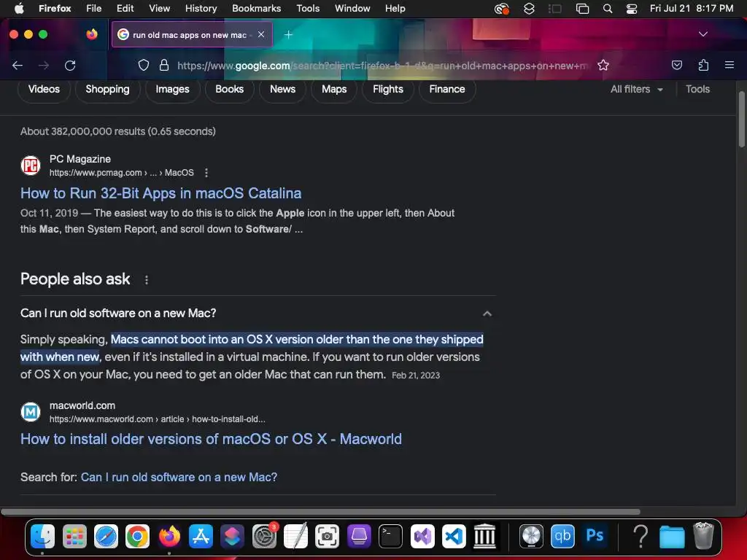Open the Bookmarks menu
The height and width of the screenshot is (560, 747).
tap(256, 8)
